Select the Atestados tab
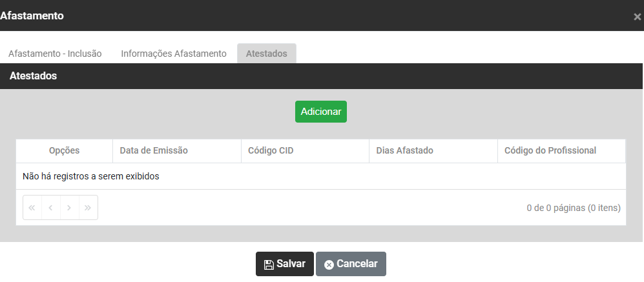Screen dimensions: 644x282 click(x=267, y=54)
